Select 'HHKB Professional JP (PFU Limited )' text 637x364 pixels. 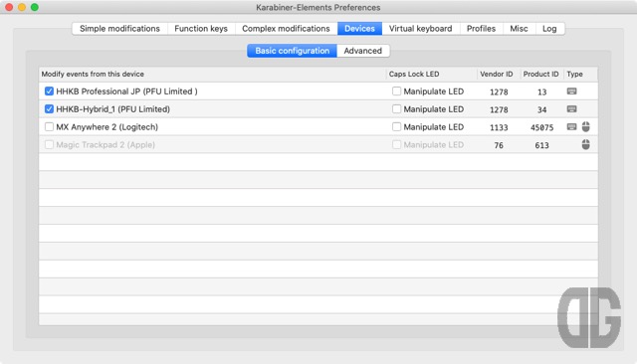coord(126,91)
